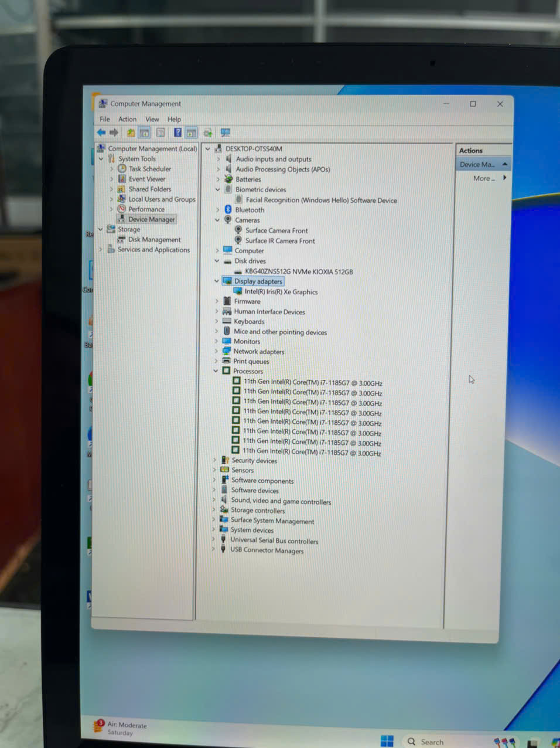Click More Actions in the Actions pane
Screen dimensions: 560x748
tap(484, 178)
